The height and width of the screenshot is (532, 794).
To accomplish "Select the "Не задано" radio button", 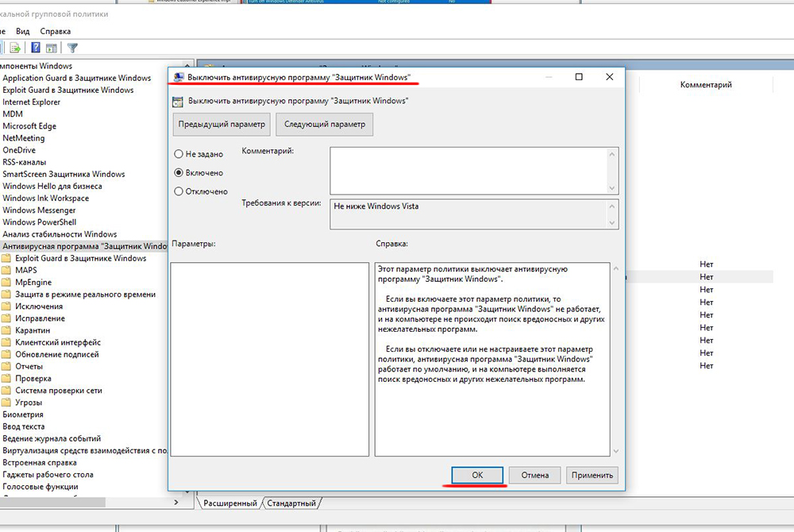I will click(179, 154).
